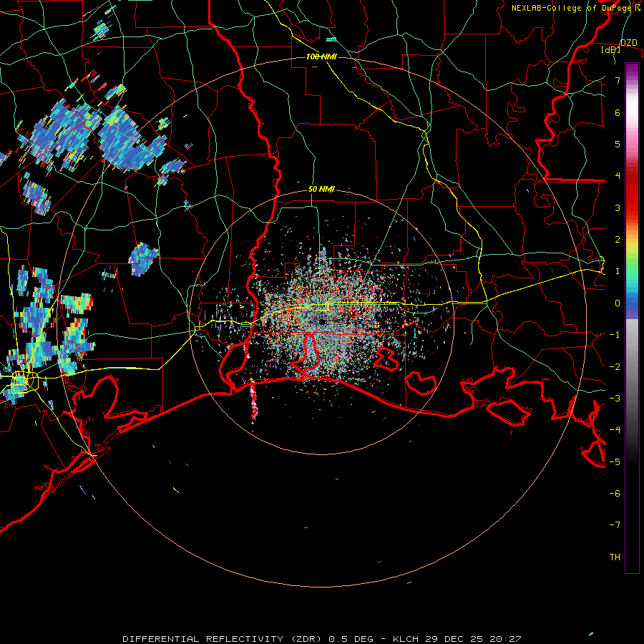644x644 pixels.
Task: Click the 4 dB legend value
Action: pyautogui.click(x=618, y=176)
